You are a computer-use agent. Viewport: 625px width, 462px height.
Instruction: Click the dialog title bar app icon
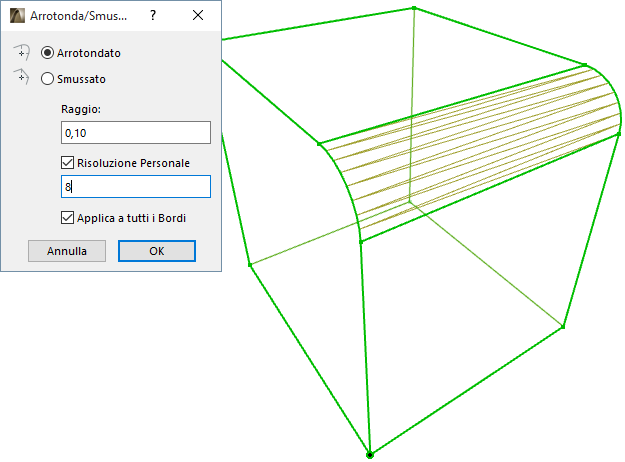(x=17, y=16)
